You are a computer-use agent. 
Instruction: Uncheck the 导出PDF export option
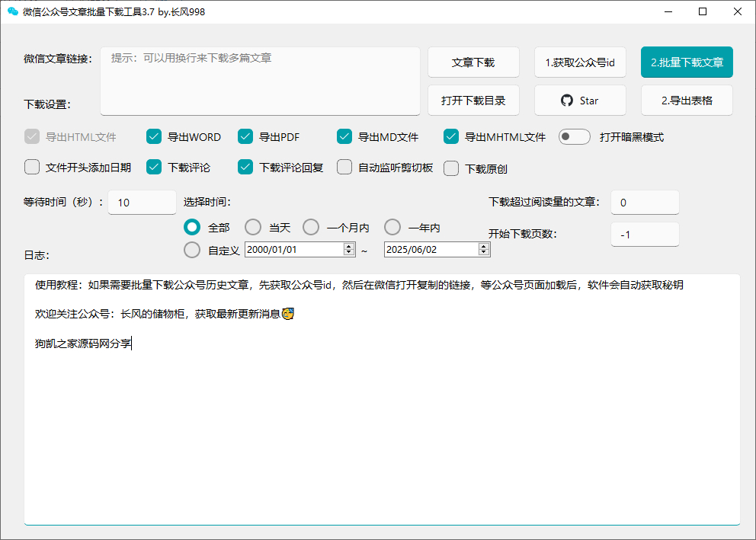coord(245,136)
